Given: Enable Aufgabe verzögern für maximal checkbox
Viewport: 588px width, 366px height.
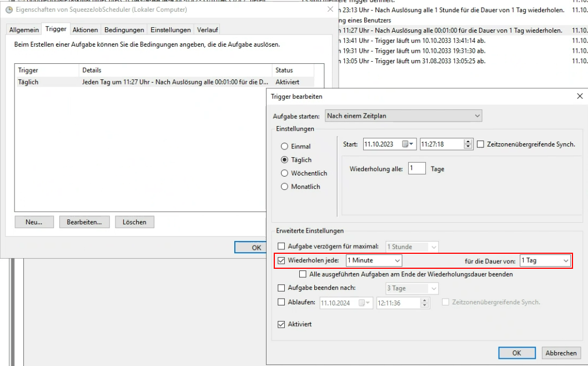Looking at the screenshot, I should (282, 247).
